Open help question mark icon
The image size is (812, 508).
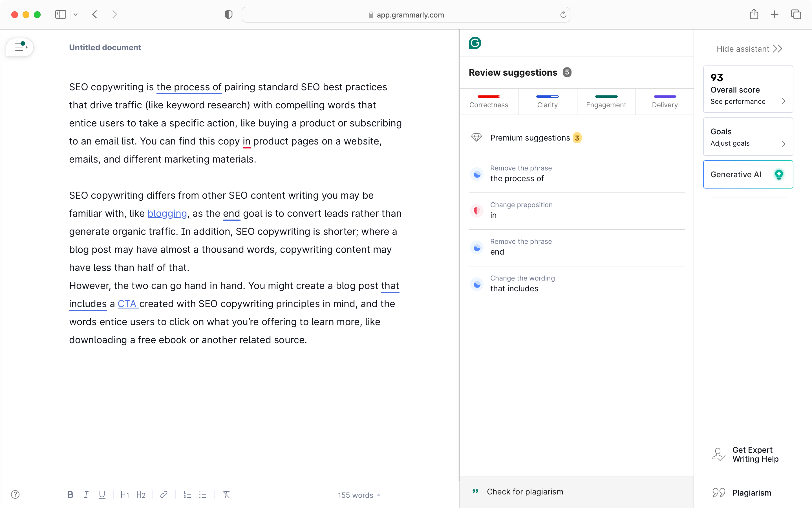(x=15, y=494)
